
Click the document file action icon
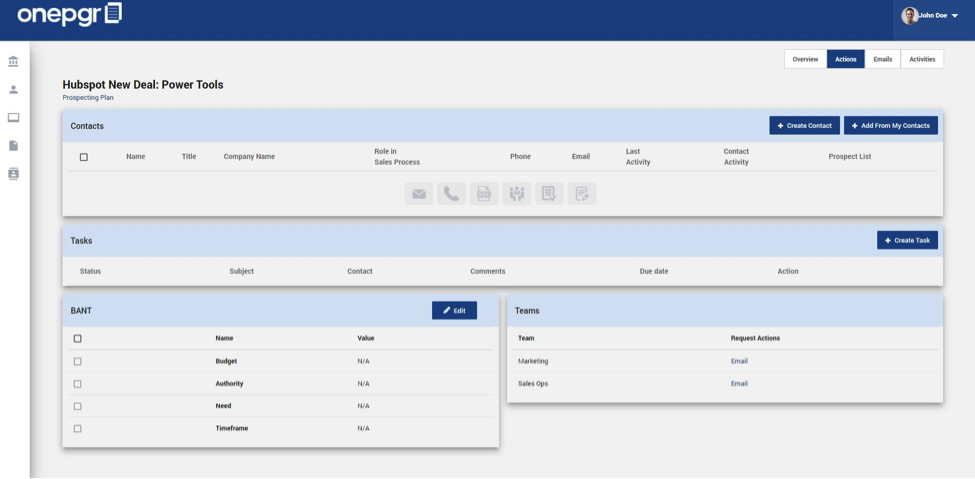click(484, 194)
